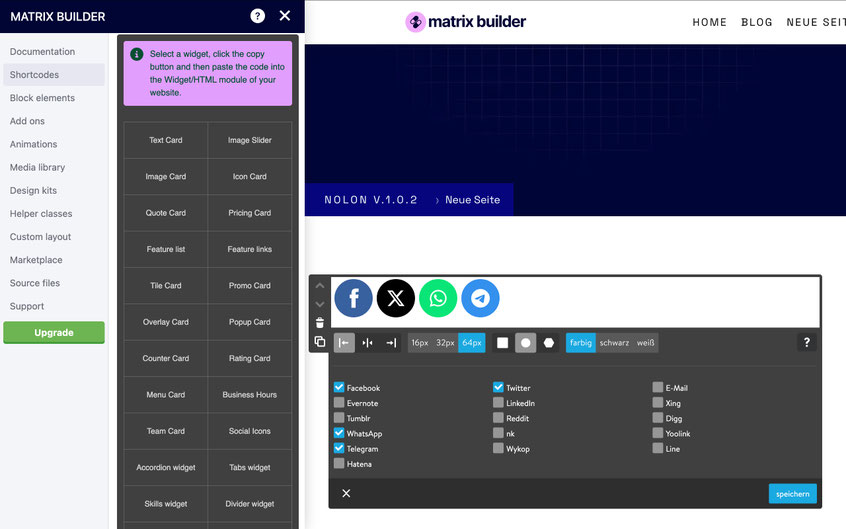Select the square icon shape
846x529 pixels.
pos(502,343)
